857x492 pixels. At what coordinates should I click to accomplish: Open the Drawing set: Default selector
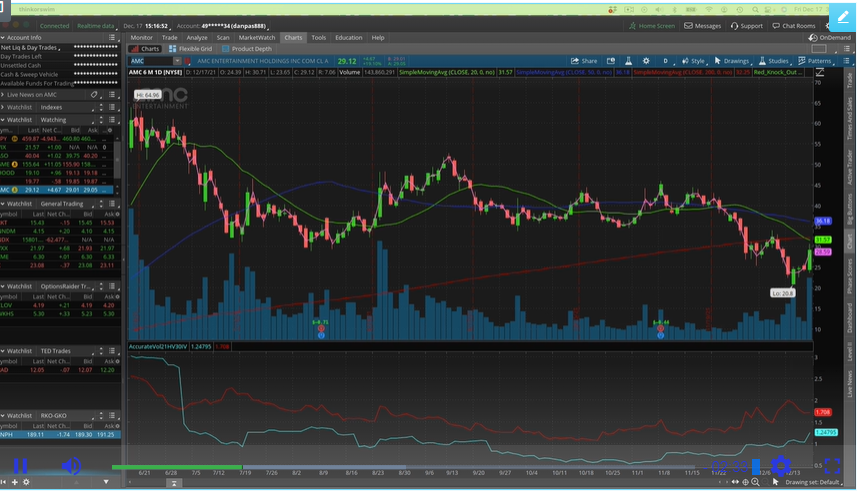coord(812,482)
